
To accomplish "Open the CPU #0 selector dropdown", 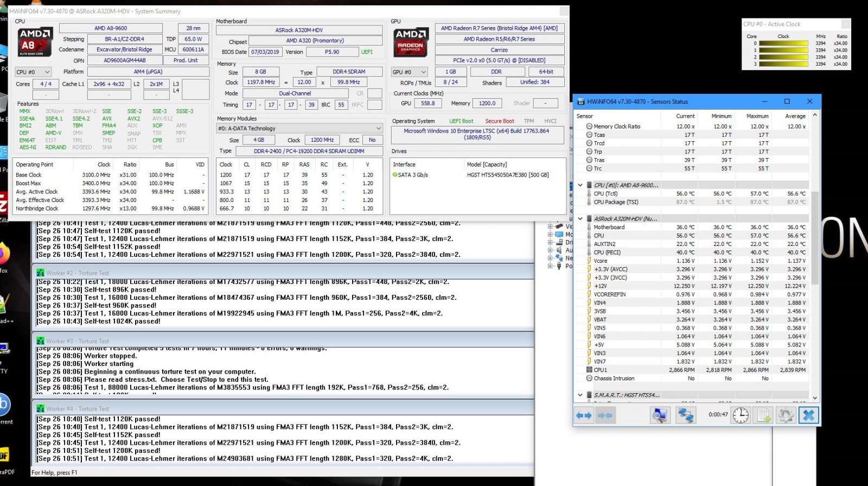I will 33,72.
